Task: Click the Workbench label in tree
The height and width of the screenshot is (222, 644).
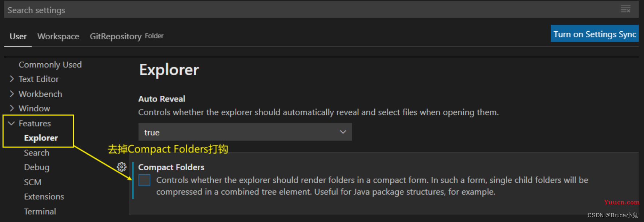Action: coord(40,94)
